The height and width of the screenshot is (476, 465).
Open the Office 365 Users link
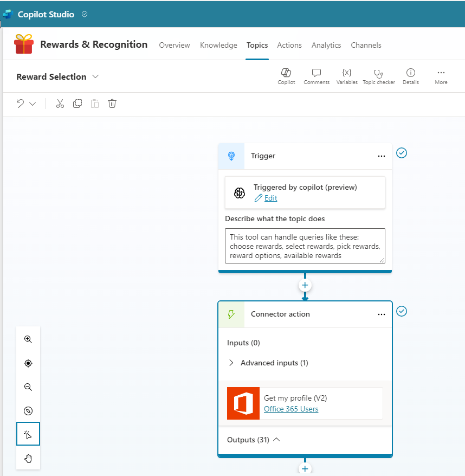tap(291, 409)
